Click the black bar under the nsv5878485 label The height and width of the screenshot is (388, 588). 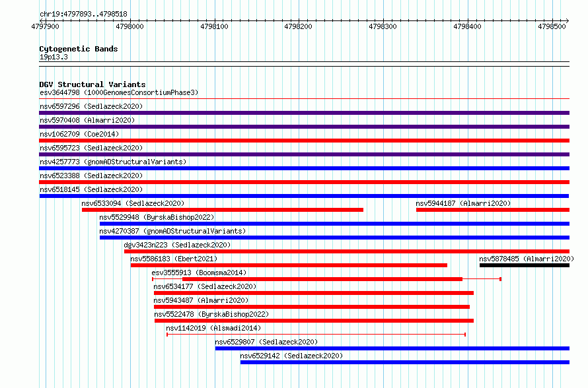point(525,265)
